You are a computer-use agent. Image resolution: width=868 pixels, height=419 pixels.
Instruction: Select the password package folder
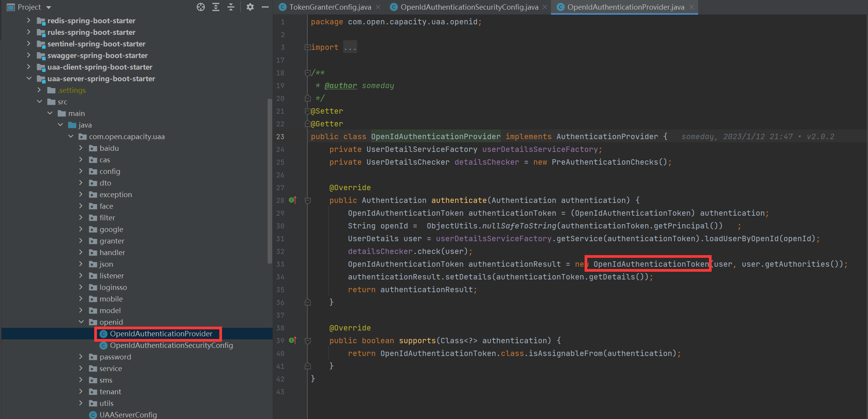[115, 357]
